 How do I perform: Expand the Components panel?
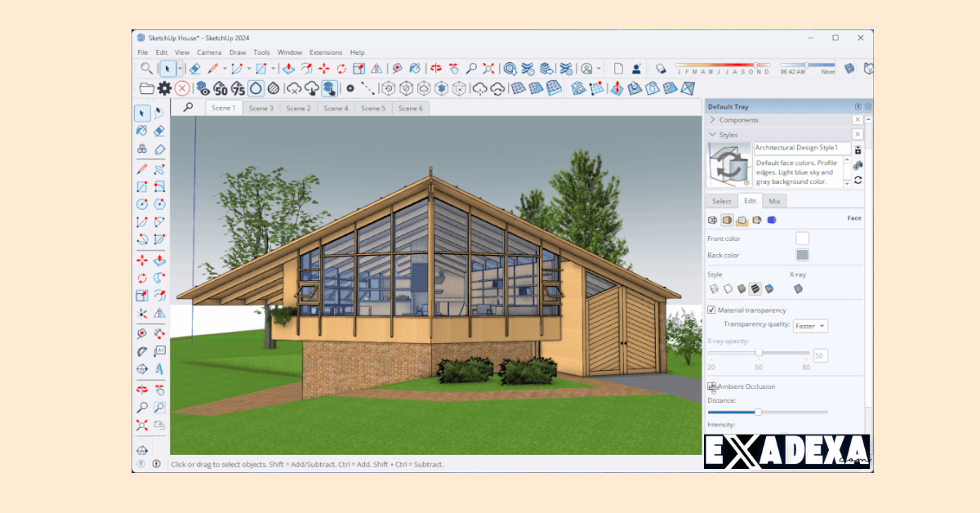(712, 119)
